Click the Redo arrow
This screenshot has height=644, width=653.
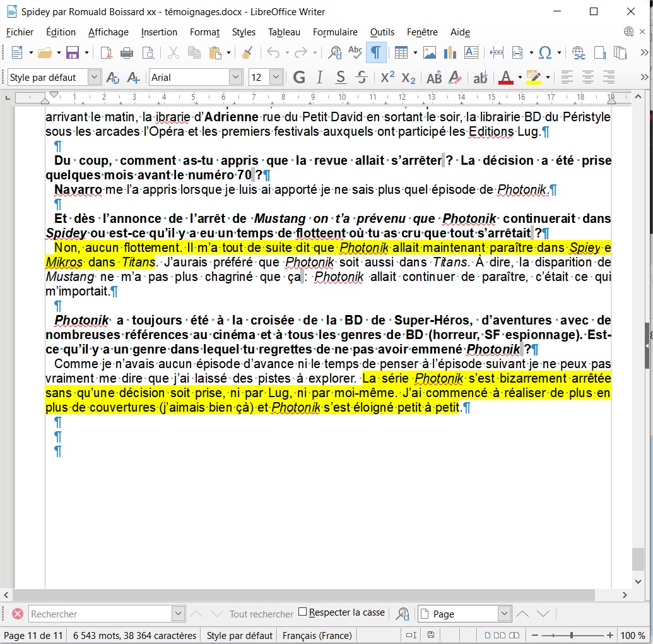pos(301,53)
